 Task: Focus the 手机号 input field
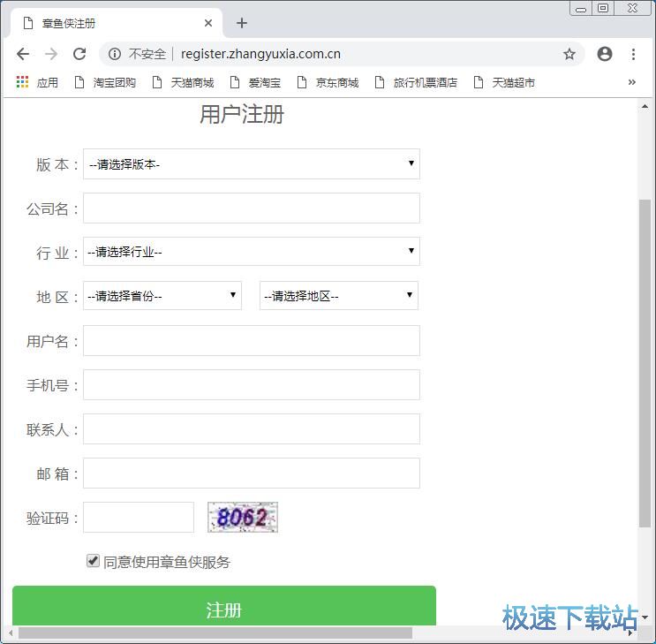click(x=252, y=385)
